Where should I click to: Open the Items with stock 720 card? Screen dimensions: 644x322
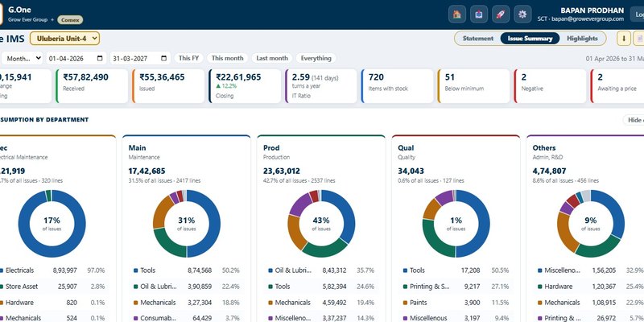[x=397, y=86]
